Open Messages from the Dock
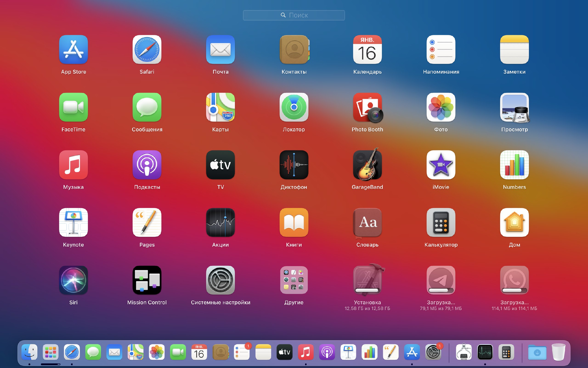The image size is (588, 368). click(93, 352)
